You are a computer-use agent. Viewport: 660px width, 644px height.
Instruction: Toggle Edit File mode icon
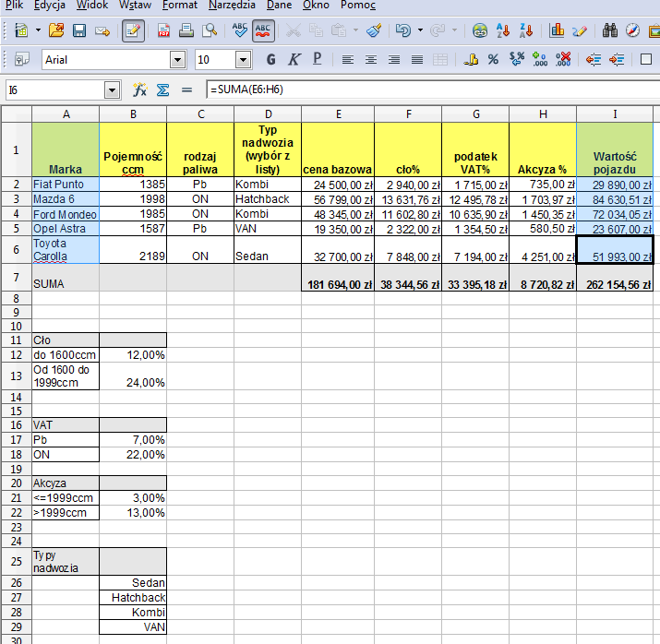pos(133,30)
